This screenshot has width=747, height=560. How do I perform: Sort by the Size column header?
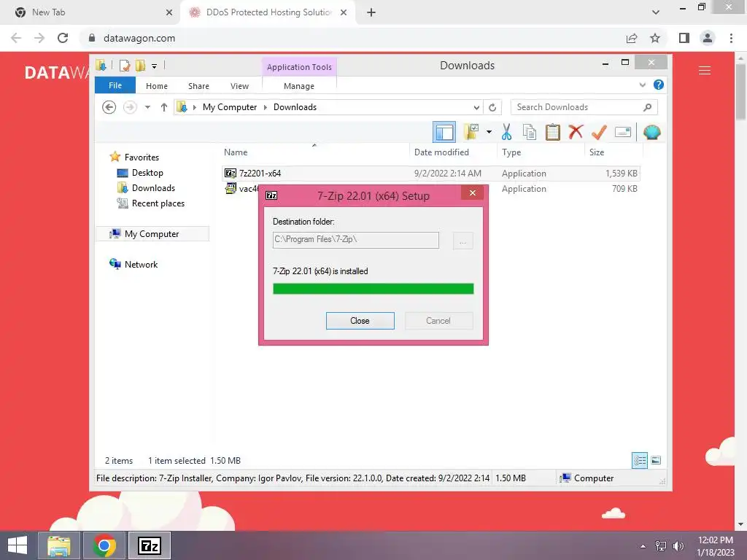coord(597,152)
